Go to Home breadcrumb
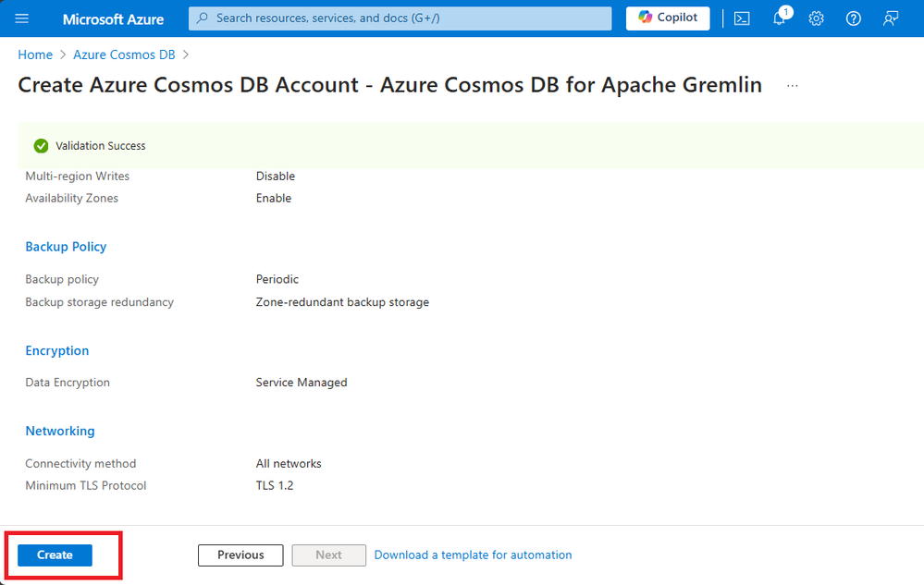Image resolution: width=924 pixels, height=585 pixels. pyautogui.click(x=35, y=55)
